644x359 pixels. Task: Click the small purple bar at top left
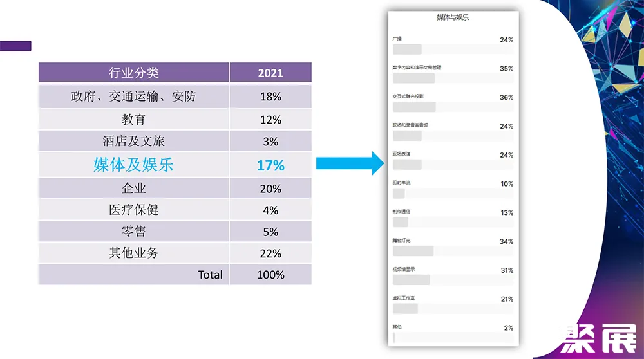click(15, 46)
